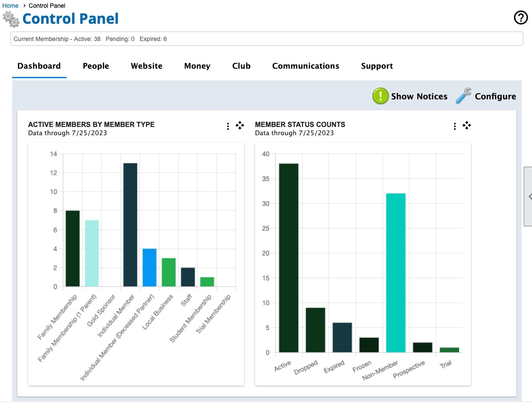Click the Control Panel breadcrumb text
Image resolution: width=532 pixels, height=403 pixels.
(47, 6)
